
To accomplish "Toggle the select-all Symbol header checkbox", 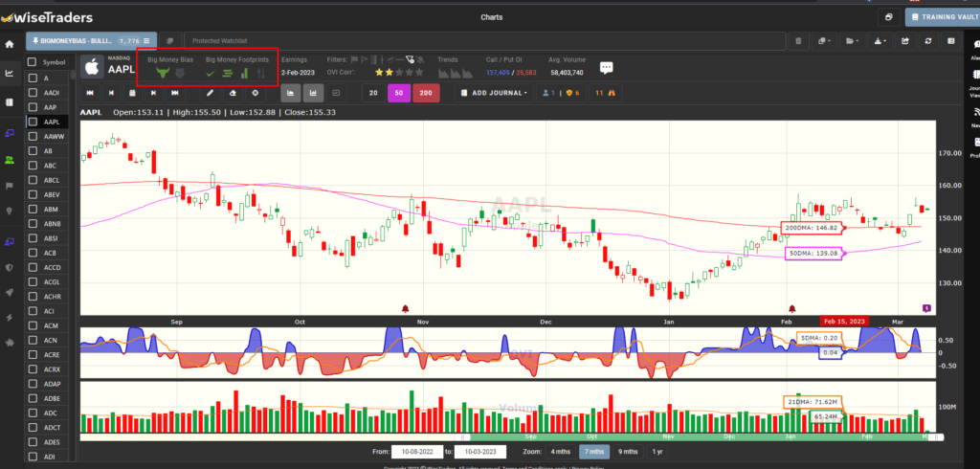I will (x=33, y=62).
